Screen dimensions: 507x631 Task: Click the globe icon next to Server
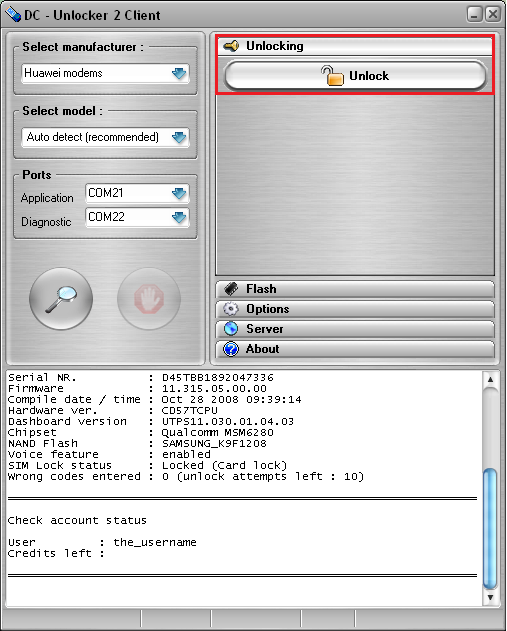[231, 329]
